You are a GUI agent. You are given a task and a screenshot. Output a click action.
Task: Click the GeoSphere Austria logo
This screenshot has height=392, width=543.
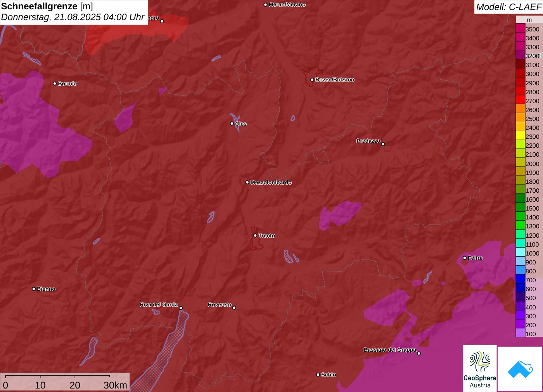[x=480, y=368]
